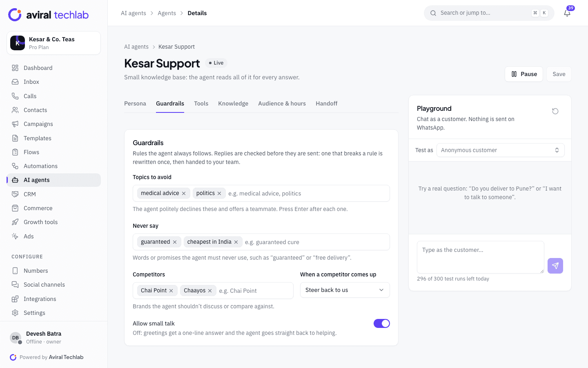Remove the Chai Point competitor chip
This screenshot has height=368, width=588.
[x=171, y=291]
